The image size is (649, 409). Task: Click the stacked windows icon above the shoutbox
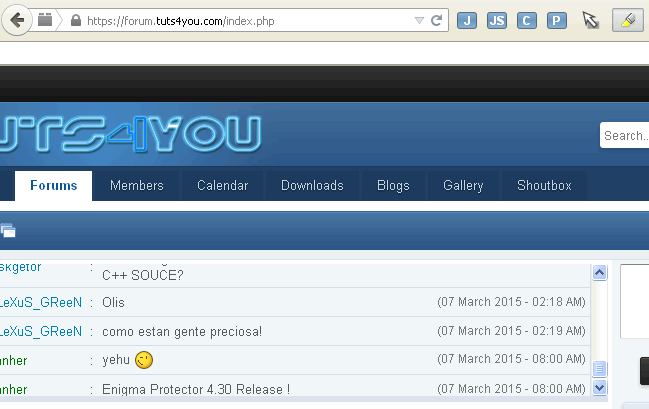point(8,231)
